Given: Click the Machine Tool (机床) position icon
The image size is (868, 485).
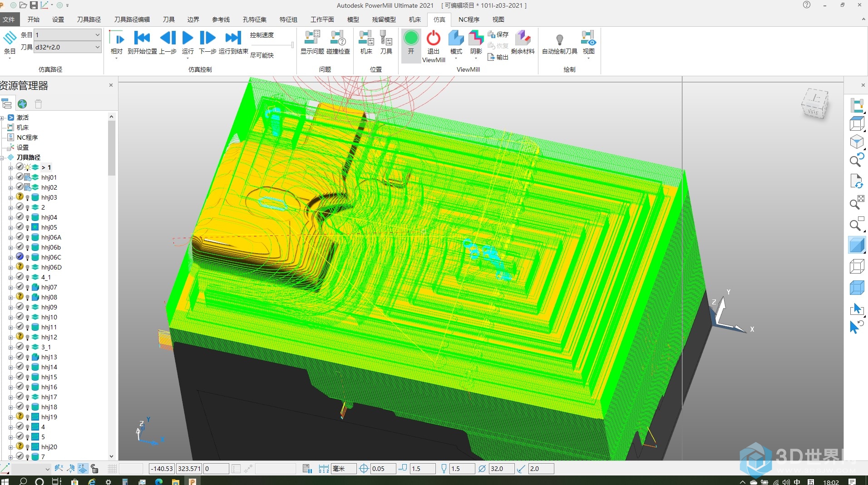Looking at the screenshot, I should 366,43.
